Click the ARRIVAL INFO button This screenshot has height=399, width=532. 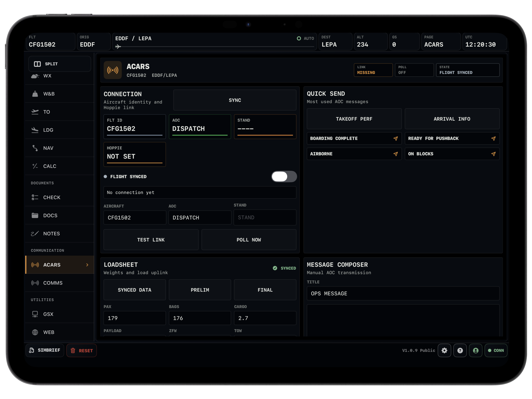[452, 119]
